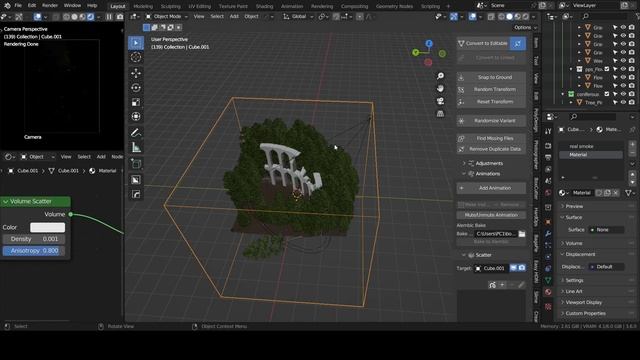Click Add Animation button
This screenshot has width=640, height=360.
click(491, 188)
